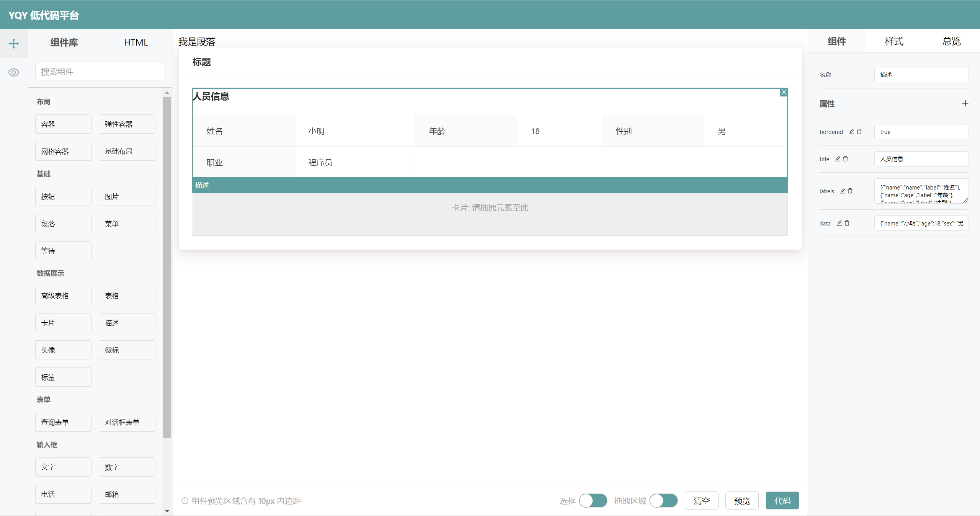Select the 对话框表单 component

pos(127,423)
